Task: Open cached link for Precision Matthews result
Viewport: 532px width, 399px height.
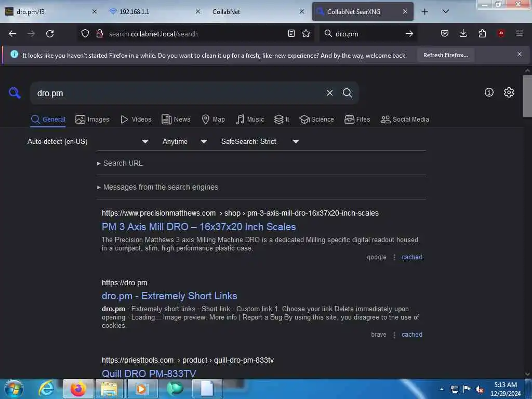Action: (412, 257)
